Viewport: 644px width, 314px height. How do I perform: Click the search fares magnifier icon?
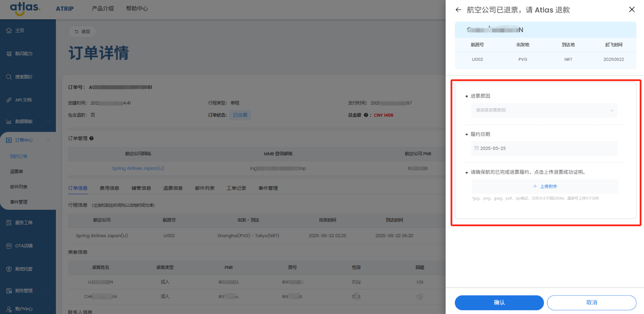click(9, 77)
